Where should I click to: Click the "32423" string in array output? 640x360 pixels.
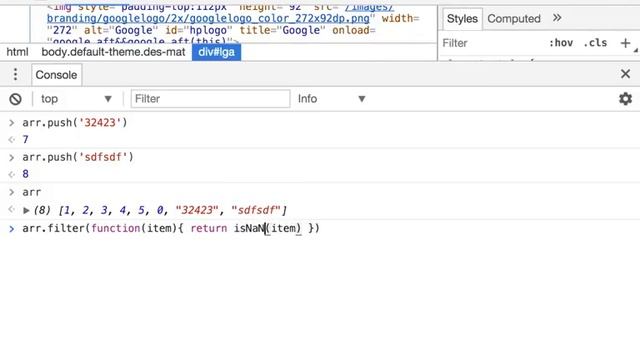click(x=197, y=210)
